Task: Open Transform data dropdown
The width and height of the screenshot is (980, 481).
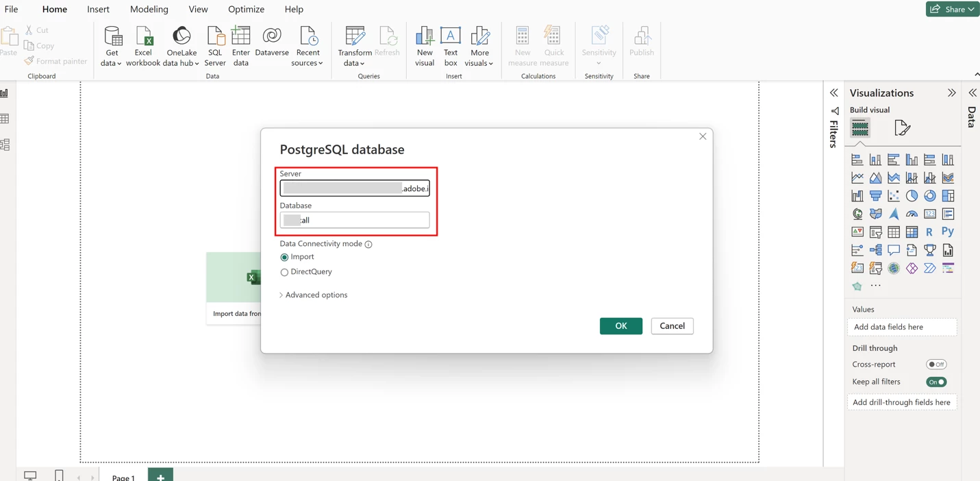Action: point(355,47)
